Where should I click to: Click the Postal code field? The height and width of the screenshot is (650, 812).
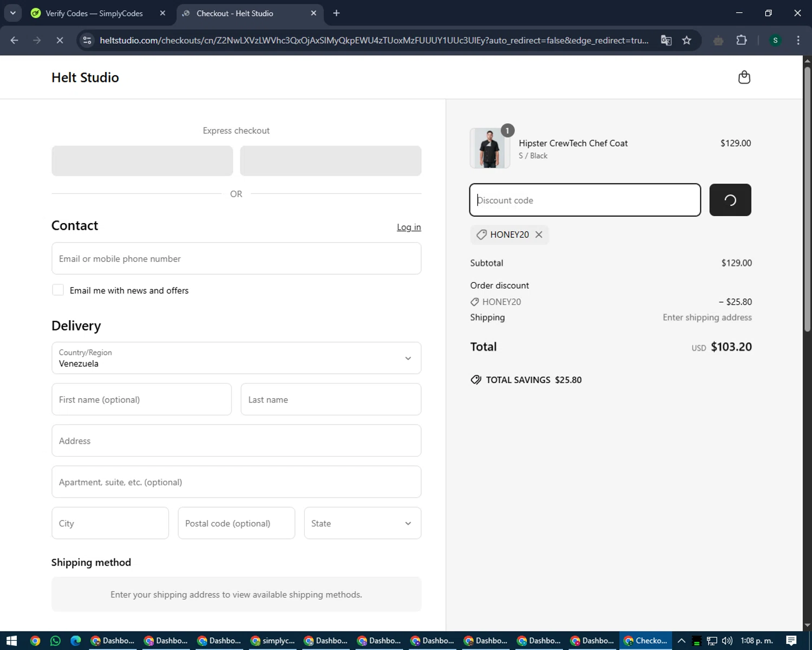237,523
